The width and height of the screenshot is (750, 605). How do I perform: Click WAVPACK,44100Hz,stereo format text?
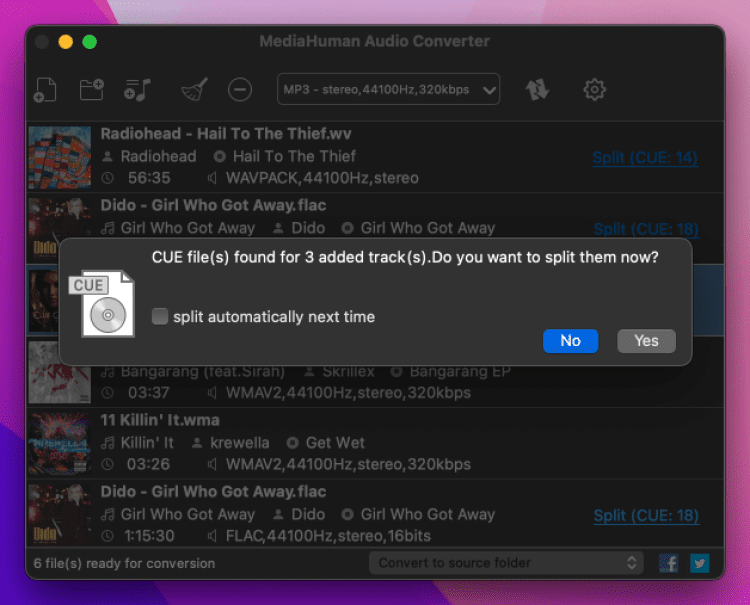coord(322,178)
